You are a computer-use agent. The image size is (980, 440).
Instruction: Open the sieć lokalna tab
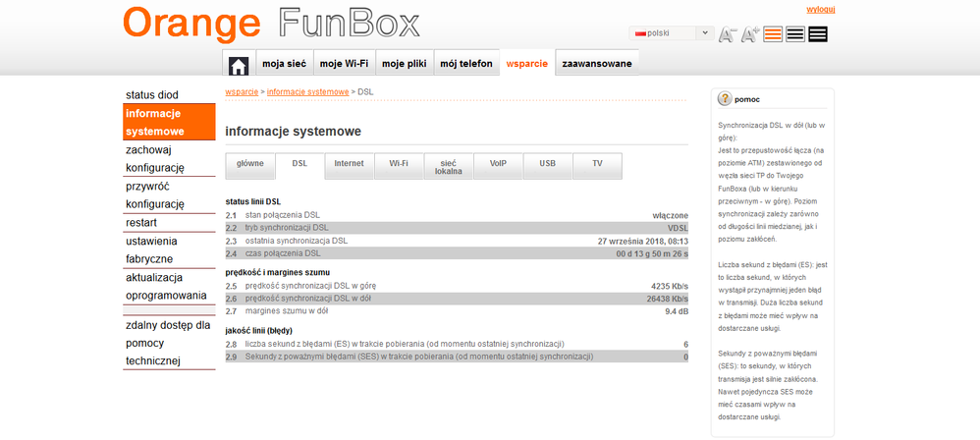point(448,166)
